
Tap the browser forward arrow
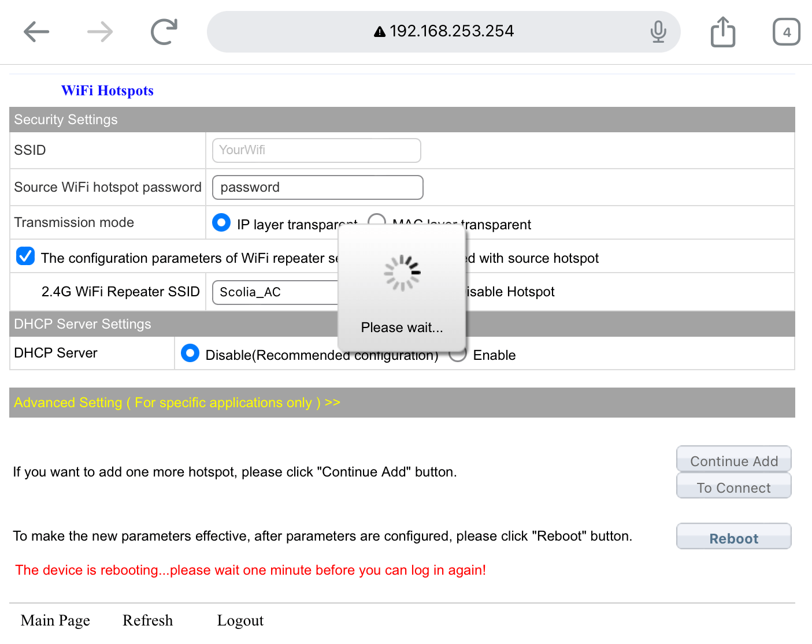[100, 32]
